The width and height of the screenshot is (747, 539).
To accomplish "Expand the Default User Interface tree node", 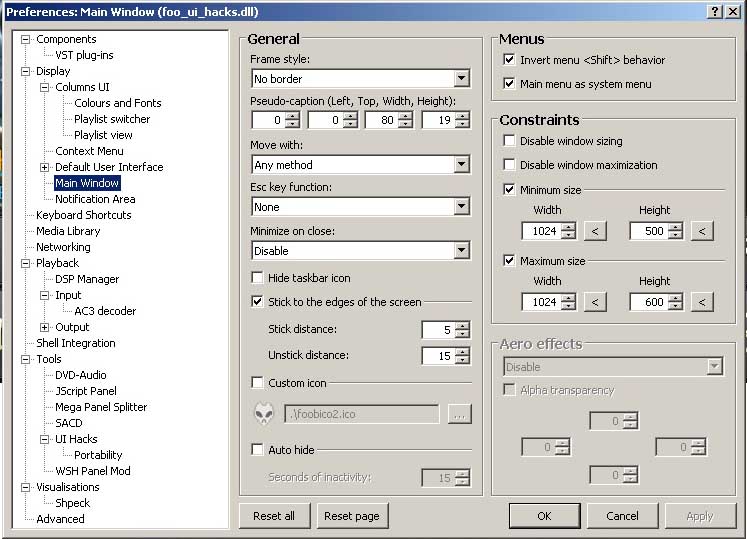I will coord(44,167).
